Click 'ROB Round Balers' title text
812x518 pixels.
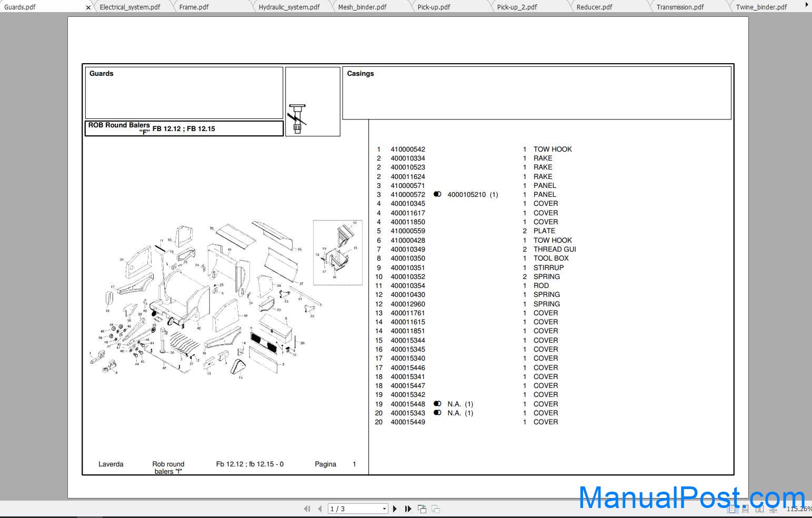click(x=119, y=125)
